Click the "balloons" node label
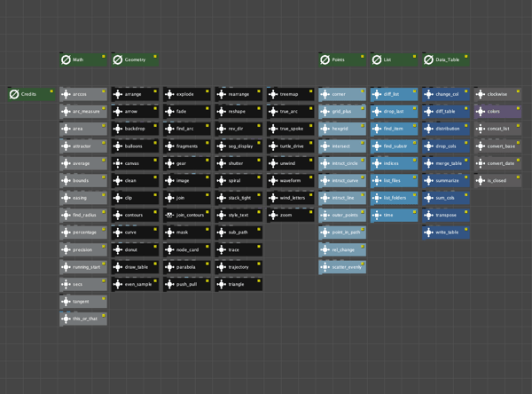The width and height of the screenshot is (532, 394). coord(133,146)
